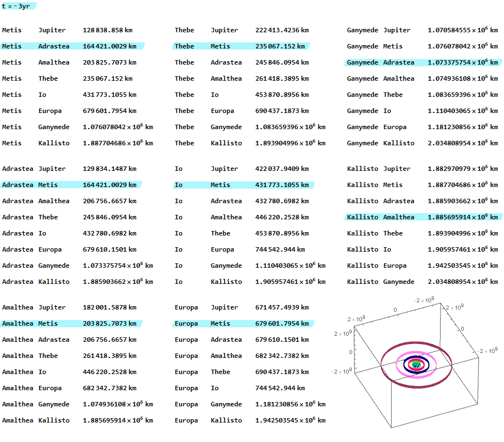The height and width of the screenshot is (442, 504).
Task: Click the Metis–Jupiter distance value 128838.858 km
Action: click(x=107, y=30)
